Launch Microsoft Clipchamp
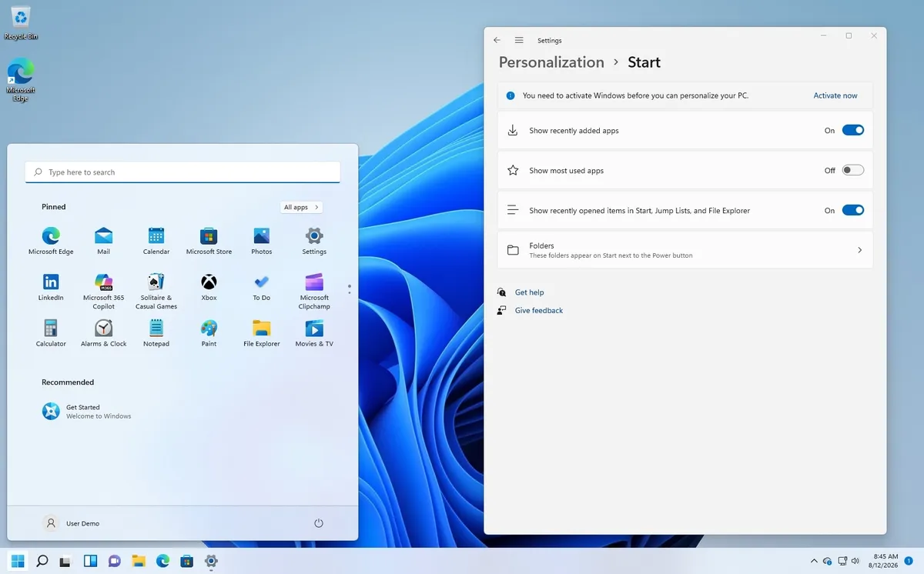The image size is (924, 574). click(x=314, y=291)
